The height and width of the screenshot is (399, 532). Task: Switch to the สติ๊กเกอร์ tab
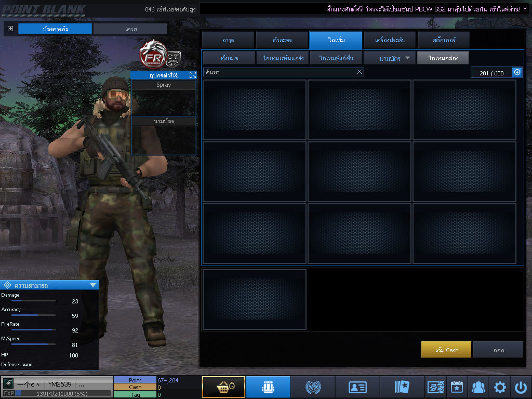(x=444, y=40)
